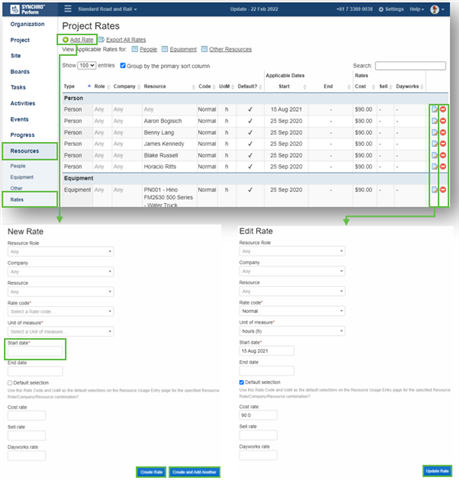Delete Horacio Ritts' rate
The width and height of the screenshot is (459, 480).
point(443,166)
